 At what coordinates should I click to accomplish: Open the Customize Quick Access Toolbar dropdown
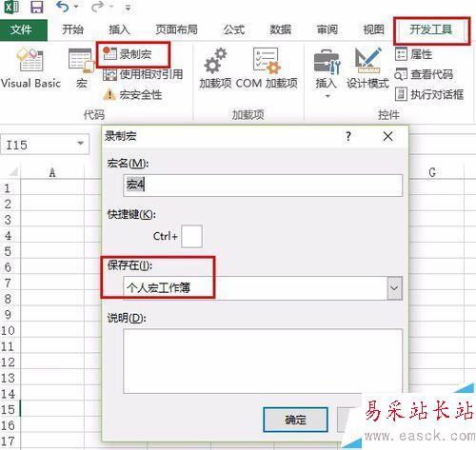click(128, 8)
